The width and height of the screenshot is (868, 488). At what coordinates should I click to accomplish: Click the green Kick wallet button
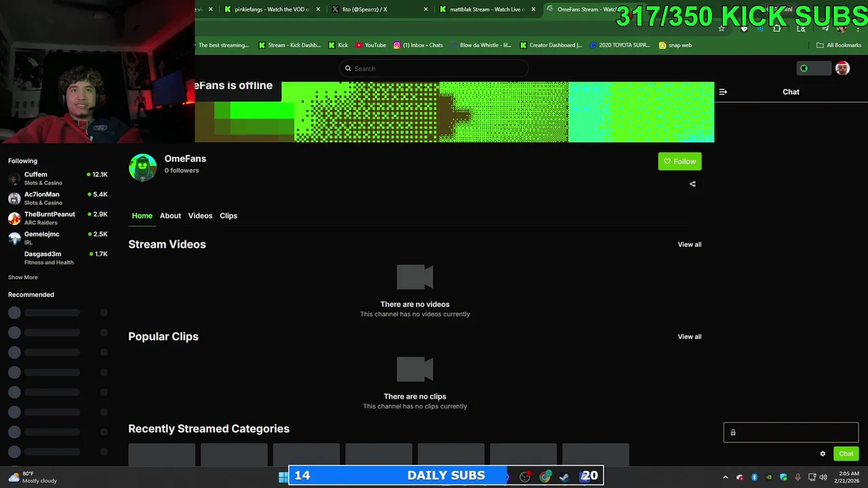813,68
